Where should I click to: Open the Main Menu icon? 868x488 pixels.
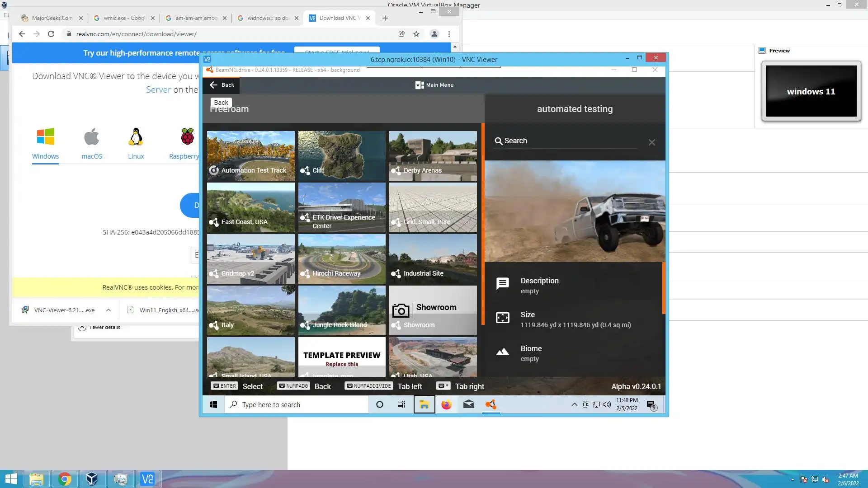[x=420, y=85]
